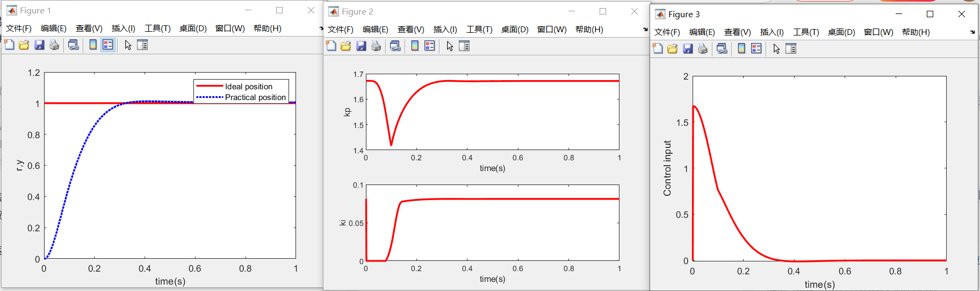This screenshot has width=980, height=291.
Task: Click New Figure icon in Figure 1
Action: pyautogui.click(x=9, y=45)
